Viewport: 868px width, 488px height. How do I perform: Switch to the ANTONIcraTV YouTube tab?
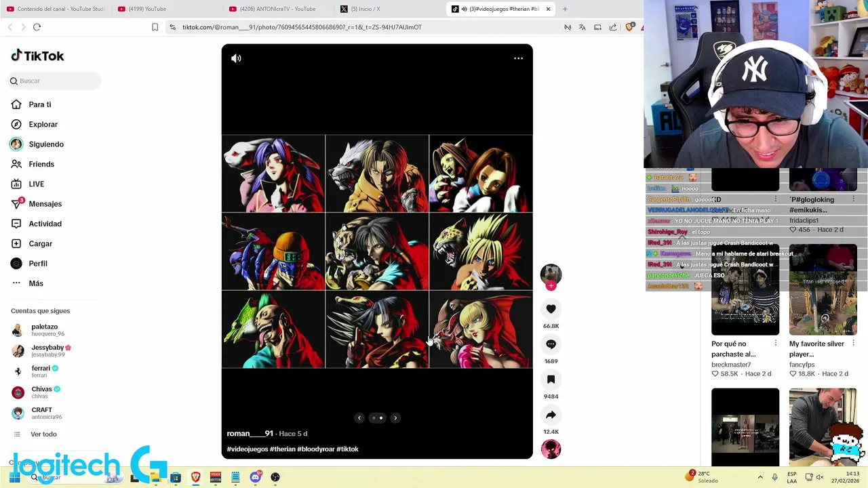tap(278, 9)
